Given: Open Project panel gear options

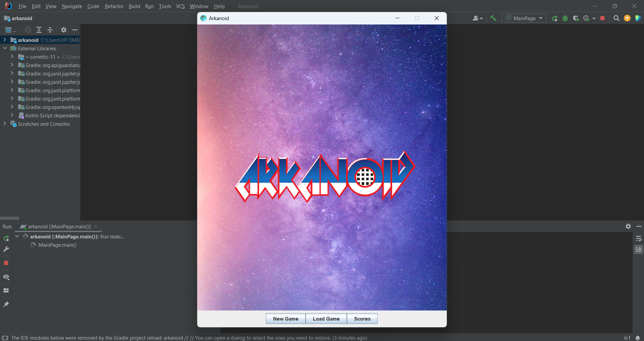Looking at the screenshot, I should click(64, 30).
